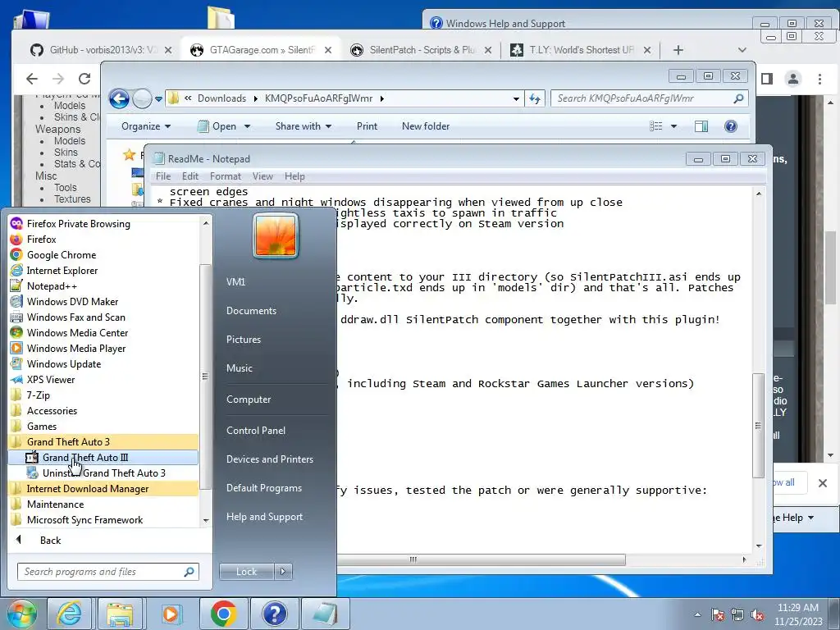Open the VM1 user folder

click(x=235, y=282)
